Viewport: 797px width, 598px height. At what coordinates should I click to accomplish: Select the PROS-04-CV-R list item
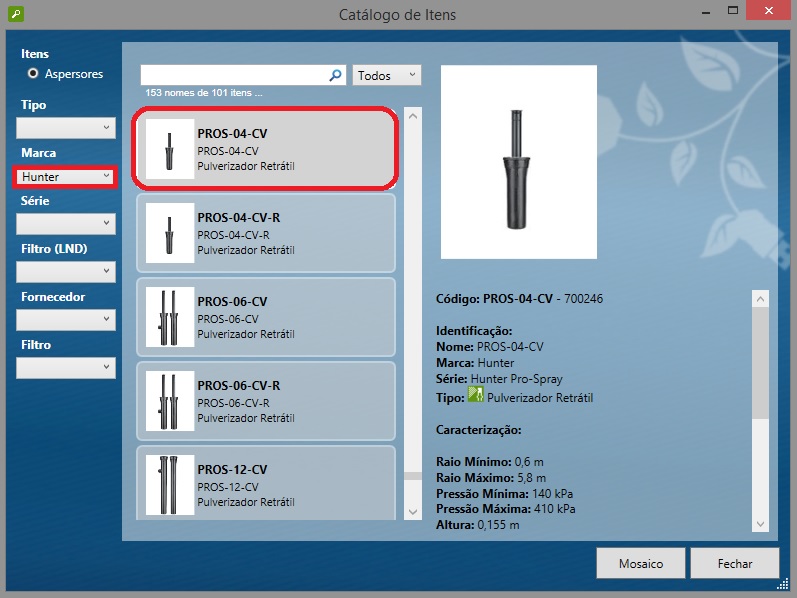265,233
